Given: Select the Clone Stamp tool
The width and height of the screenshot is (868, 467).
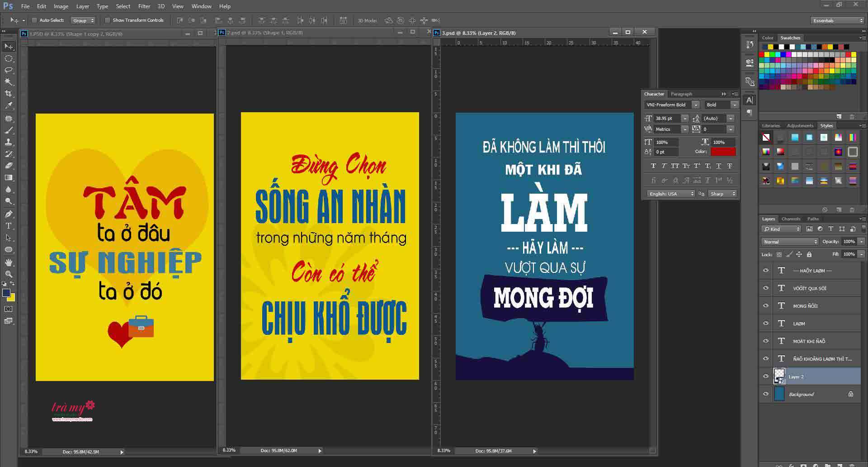Looking at the screenshot, I should pos(9,142).
